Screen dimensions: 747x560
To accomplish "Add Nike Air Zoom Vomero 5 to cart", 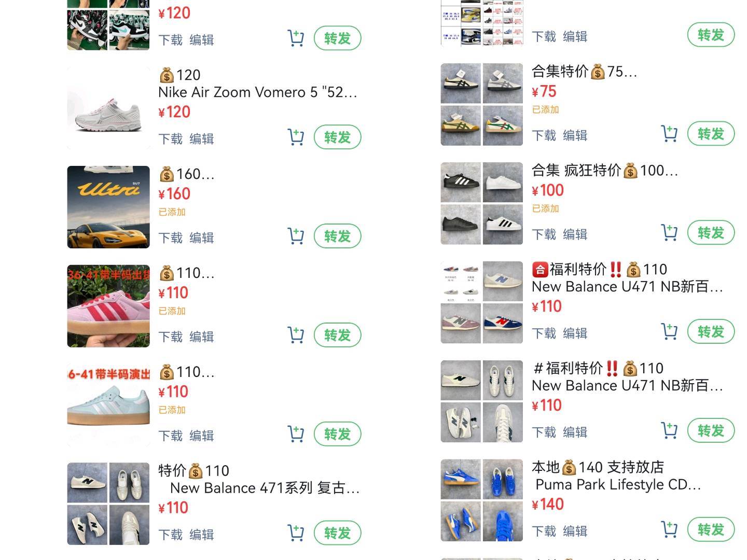I will [296, 137].
